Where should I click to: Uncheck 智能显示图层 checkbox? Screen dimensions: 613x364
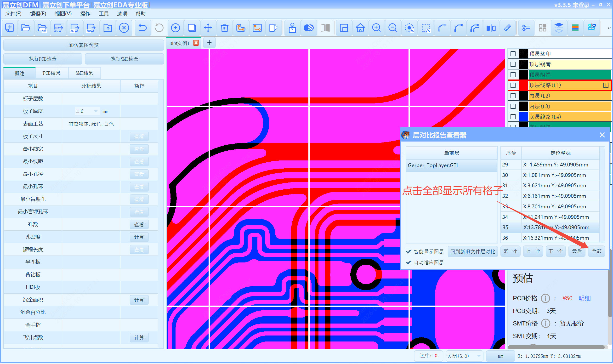click(x=409, y=252)
